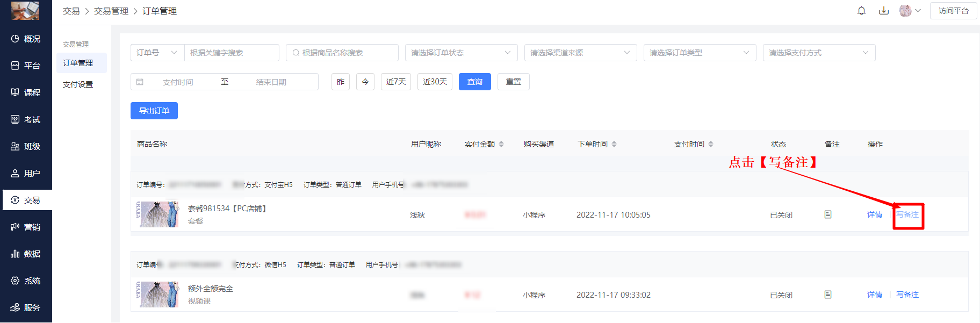The width and height of the screenshot is (980, 323).
Task: Click 写备注 for 额外全额完全 order
Action: tap(907, 295)
